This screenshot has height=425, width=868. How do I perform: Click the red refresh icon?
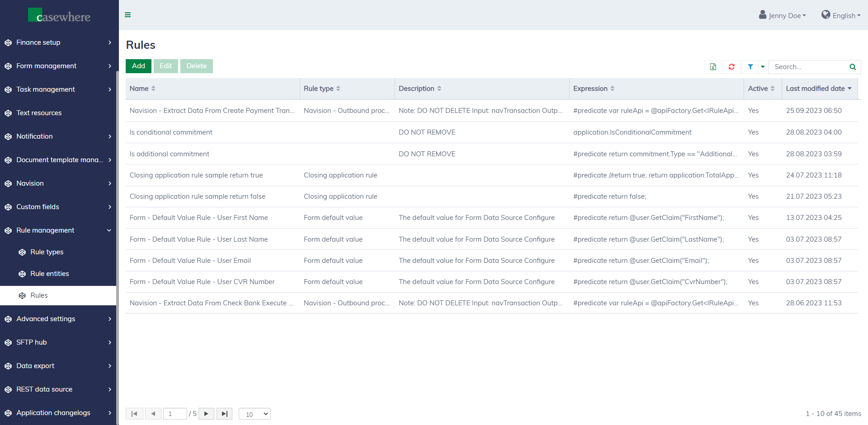coord(731,67)
